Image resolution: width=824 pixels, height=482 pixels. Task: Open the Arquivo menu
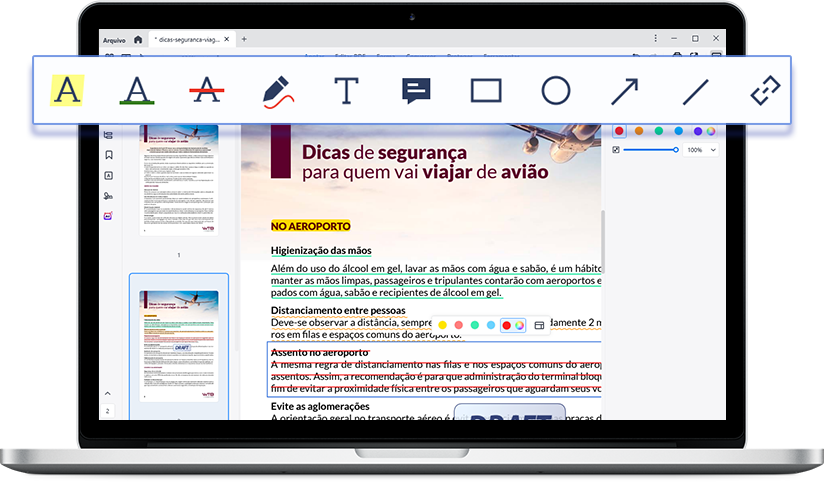(114, 40)
